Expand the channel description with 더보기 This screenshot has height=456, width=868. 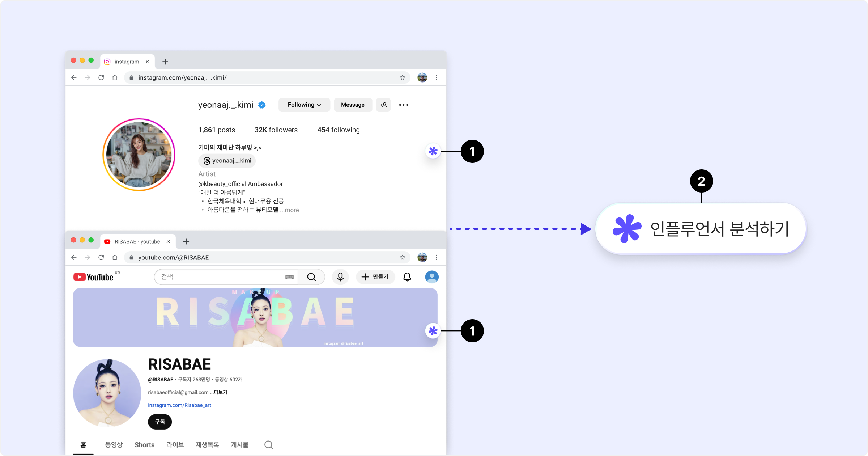(219, 392)
